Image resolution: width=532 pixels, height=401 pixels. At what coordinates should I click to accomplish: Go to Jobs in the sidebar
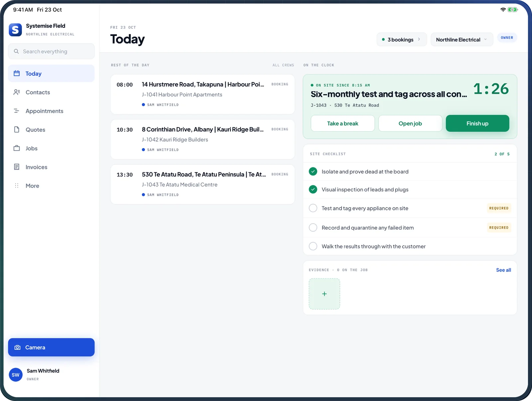[x=51, y=148]
